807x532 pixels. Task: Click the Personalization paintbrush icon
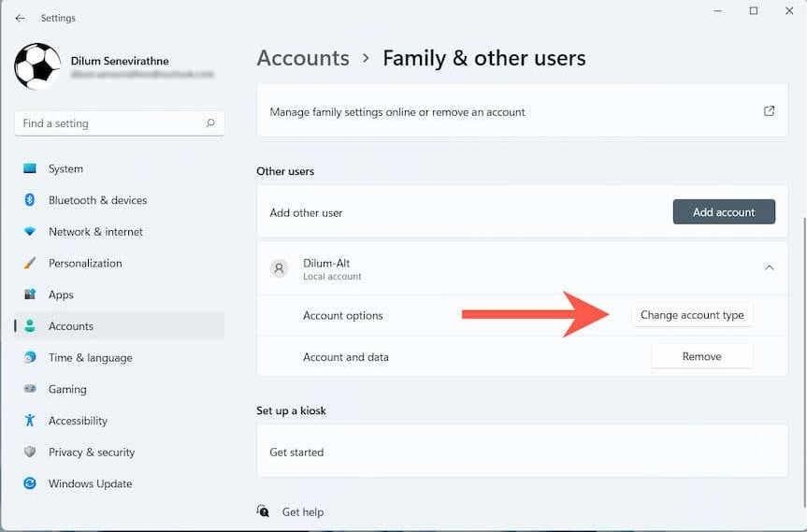coord(30,264)
